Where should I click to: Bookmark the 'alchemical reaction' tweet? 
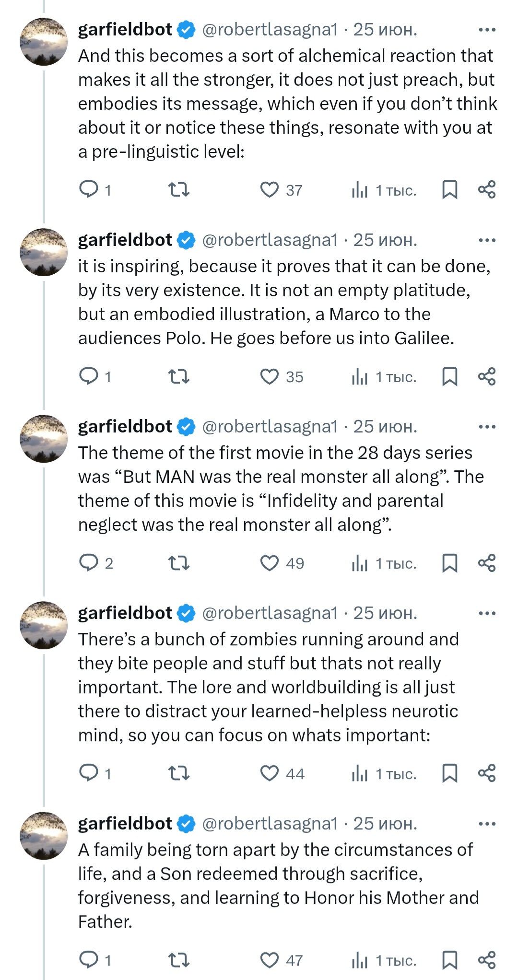(x=449, y=190)
